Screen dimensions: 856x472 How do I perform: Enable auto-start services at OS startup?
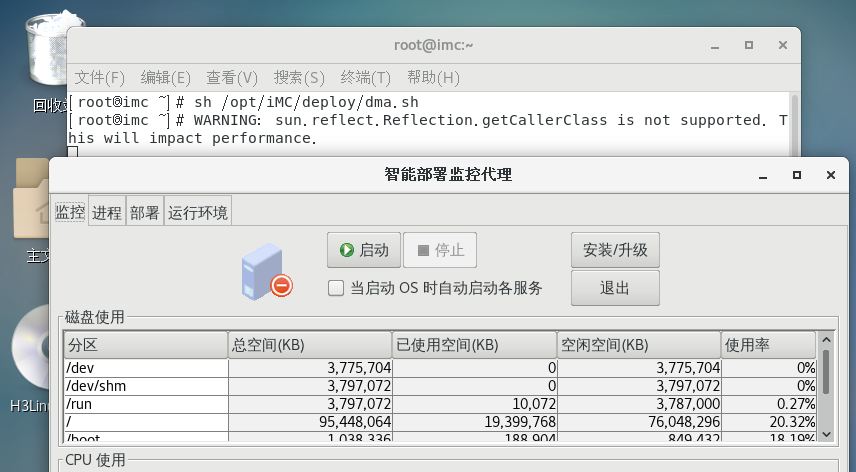(x=337, y=288)
